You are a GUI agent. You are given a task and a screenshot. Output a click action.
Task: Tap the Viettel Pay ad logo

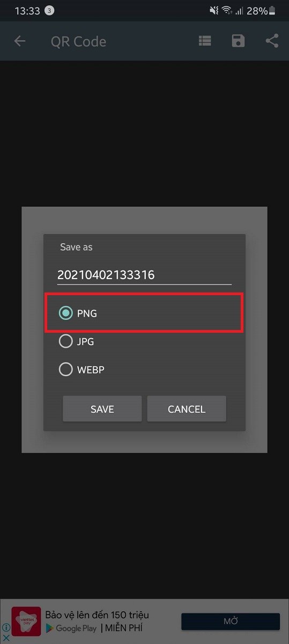point(26,621)
